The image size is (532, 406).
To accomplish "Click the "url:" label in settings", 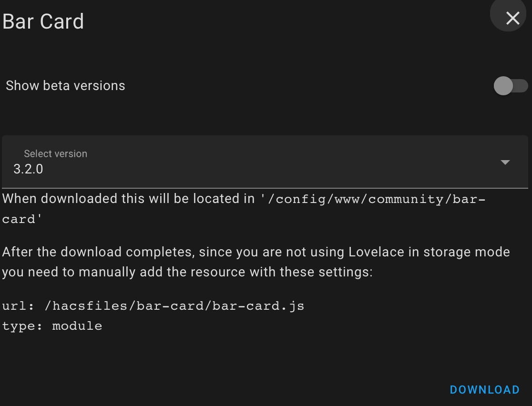I will [x=18, y=306].
